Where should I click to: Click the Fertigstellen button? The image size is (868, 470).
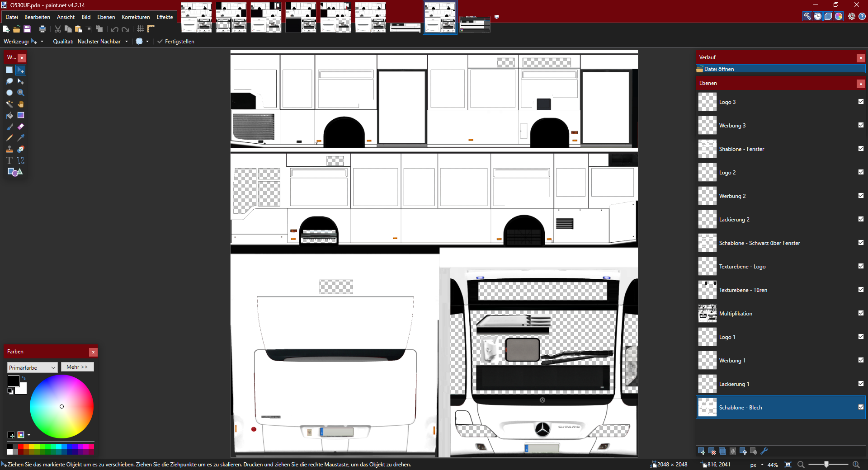176,42
